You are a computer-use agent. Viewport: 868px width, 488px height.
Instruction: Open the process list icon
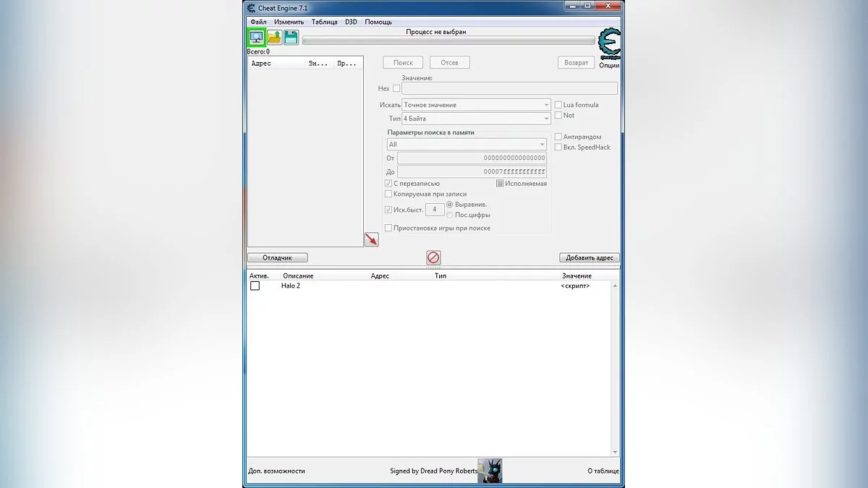pos(256,37)
